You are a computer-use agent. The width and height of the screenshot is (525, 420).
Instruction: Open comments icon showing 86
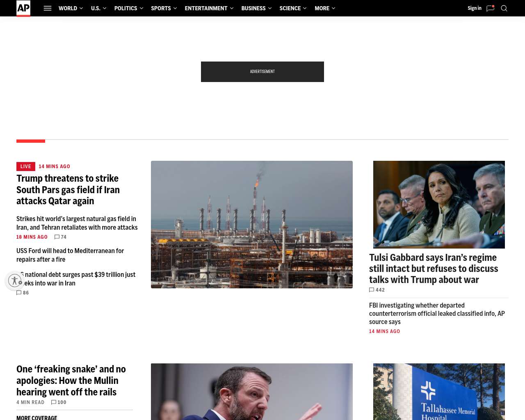pos(19,293)
